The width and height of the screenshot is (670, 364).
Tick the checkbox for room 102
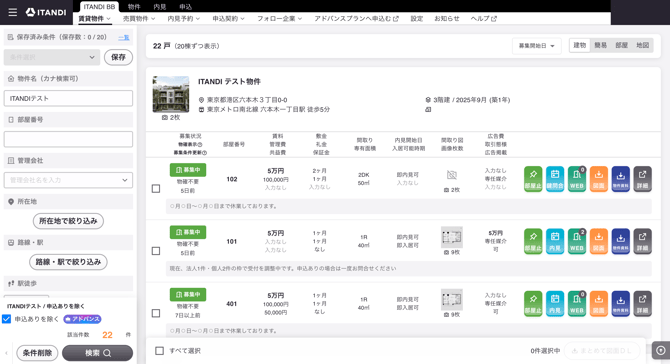[x=156, y=188]
